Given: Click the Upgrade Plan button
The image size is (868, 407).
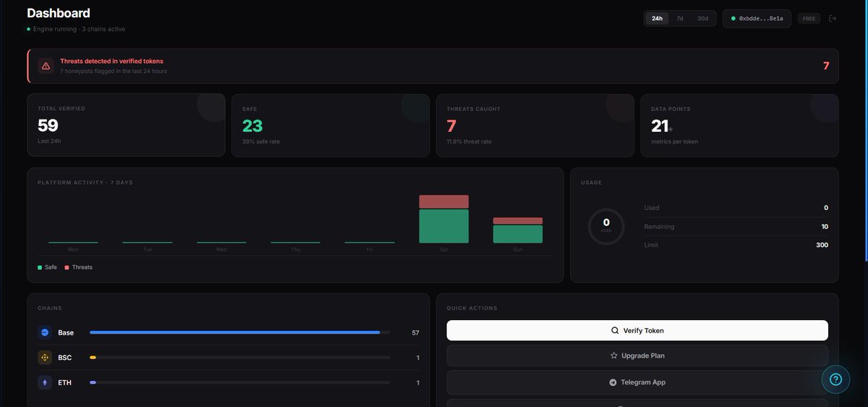Looking at the screenshot, I should [x=637, y=356].
